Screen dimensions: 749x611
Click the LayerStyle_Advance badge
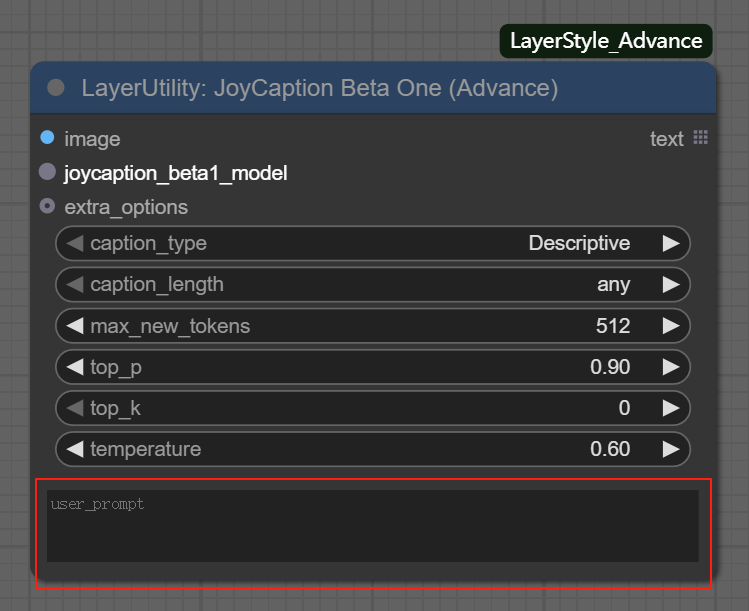coord(606,41)
